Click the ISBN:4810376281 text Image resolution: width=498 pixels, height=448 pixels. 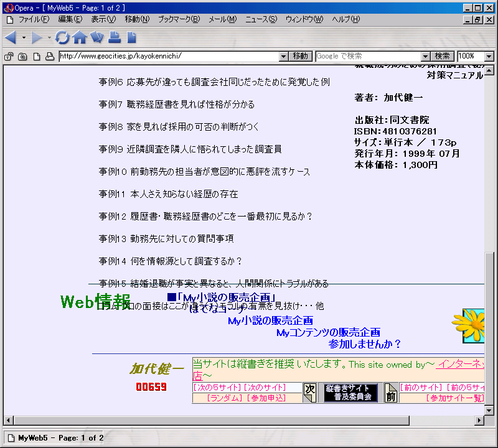[395, 131]
